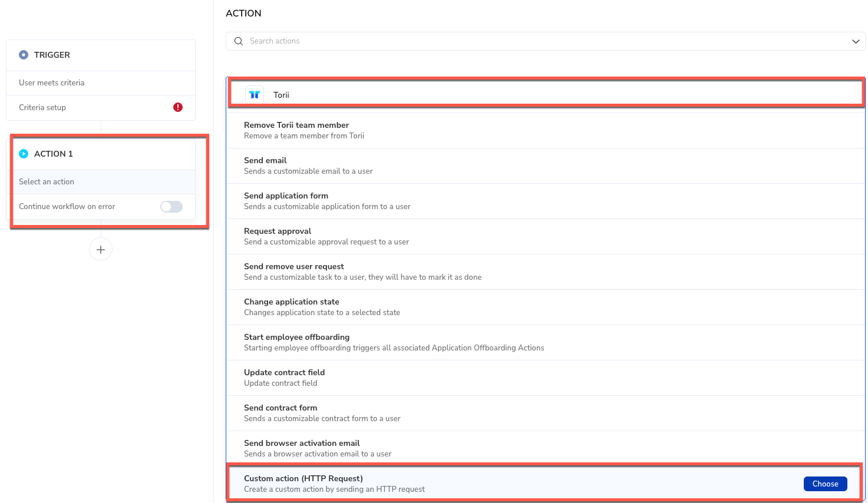Open the Torii actions group header
This screenshot has height=503, width=868.
(x=546, y=95)
